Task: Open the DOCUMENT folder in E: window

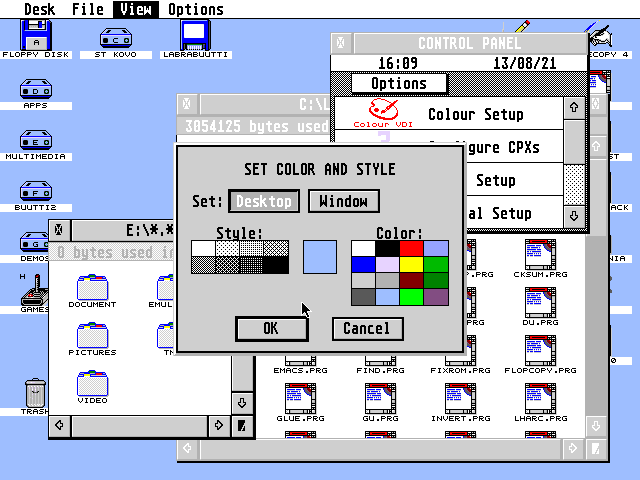Action: click(93, 291)
